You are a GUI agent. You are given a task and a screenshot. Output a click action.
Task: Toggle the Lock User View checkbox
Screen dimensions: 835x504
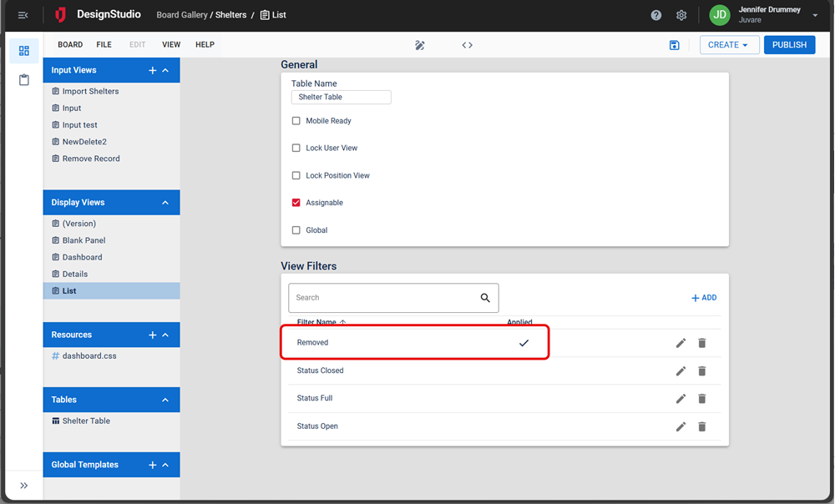(x=296, y=149)
